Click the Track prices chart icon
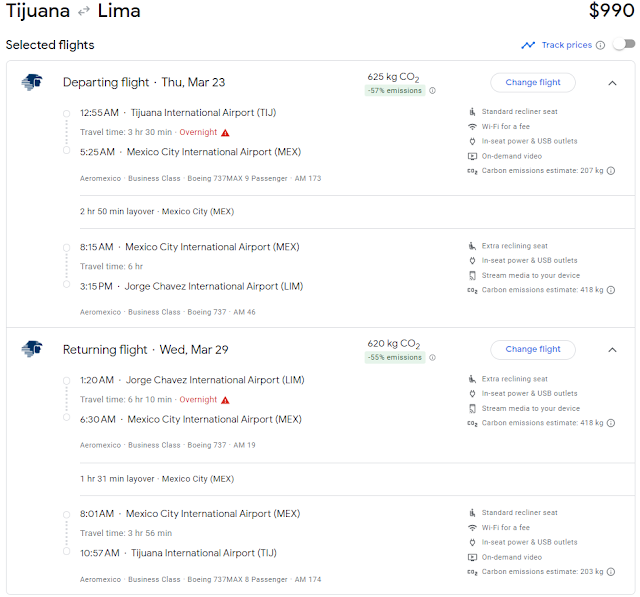The height and width of the screenshot is (597, 640). click(x=528, y=45)
